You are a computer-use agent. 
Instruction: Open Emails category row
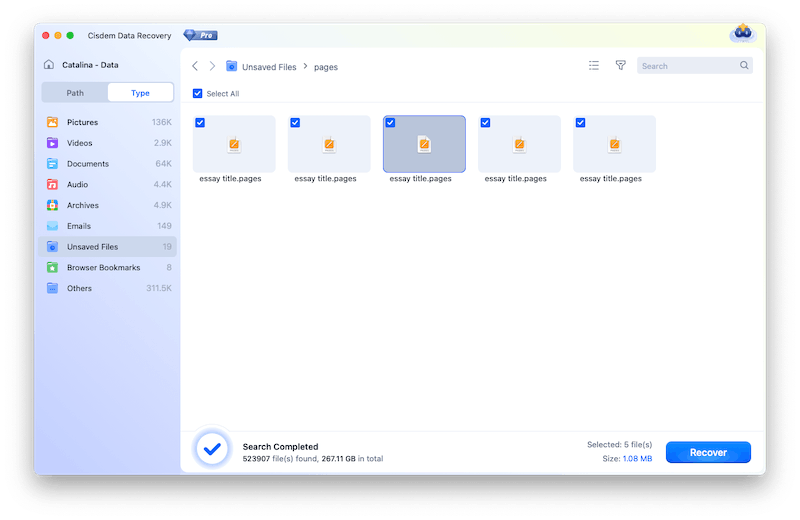(x=108, y=226)
